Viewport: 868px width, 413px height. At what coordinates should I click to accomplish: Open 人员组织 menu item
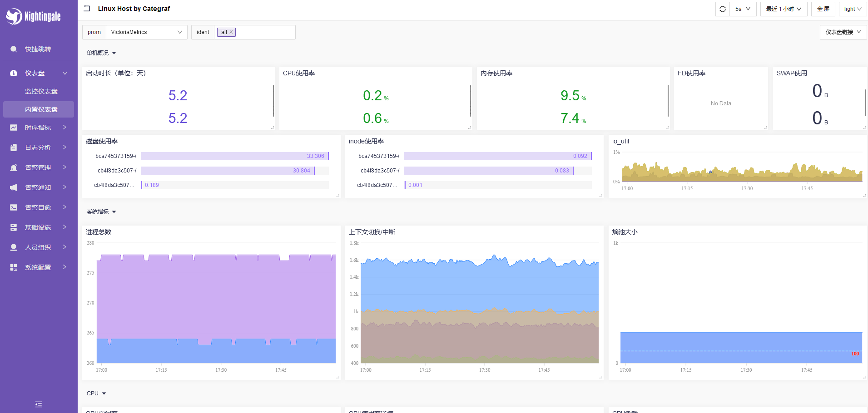[39, 247]
